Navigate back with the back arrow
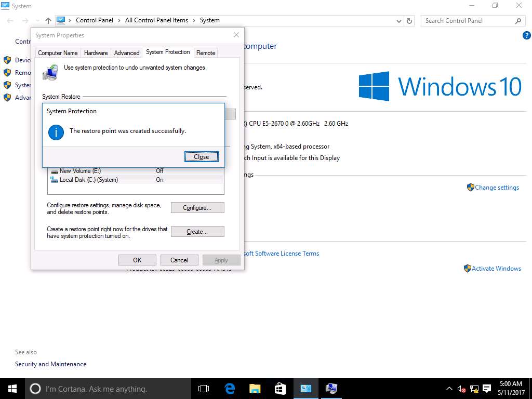Viewport: 532px width, 399px height. click(10, 21)
